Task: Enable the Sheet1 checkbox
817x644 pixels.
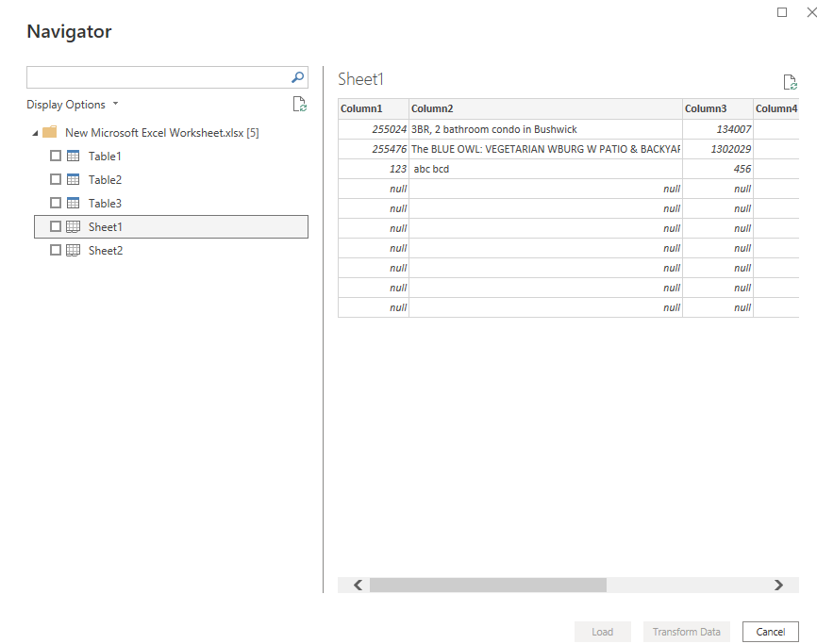Action: [x=56, y=226]
